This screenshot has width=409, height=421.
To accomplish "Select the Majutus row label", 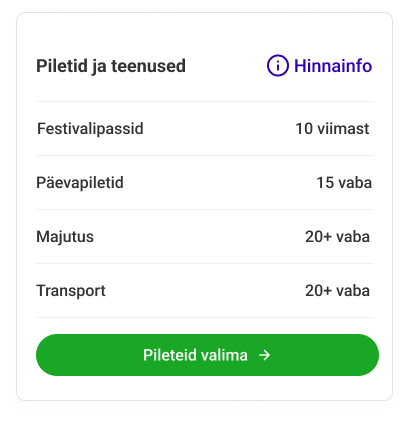I will pos(65,237).
